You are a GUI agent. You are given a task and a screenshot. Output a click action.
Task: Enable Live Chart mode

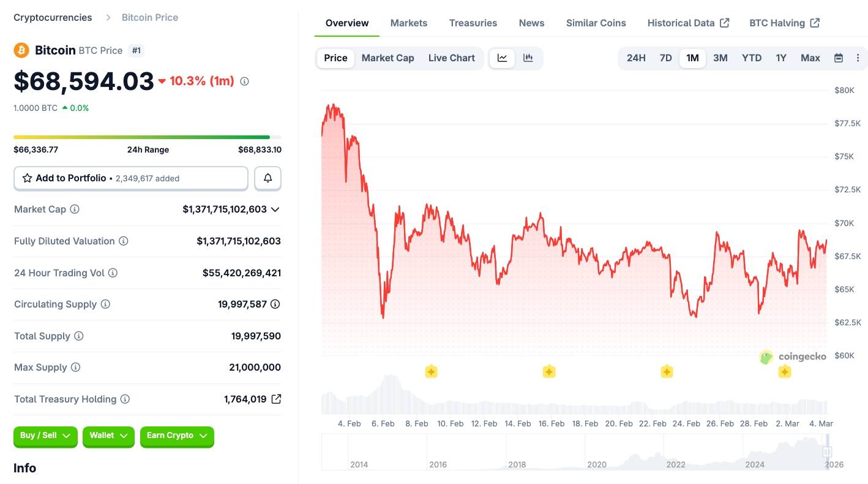click(x=451, y=58)
